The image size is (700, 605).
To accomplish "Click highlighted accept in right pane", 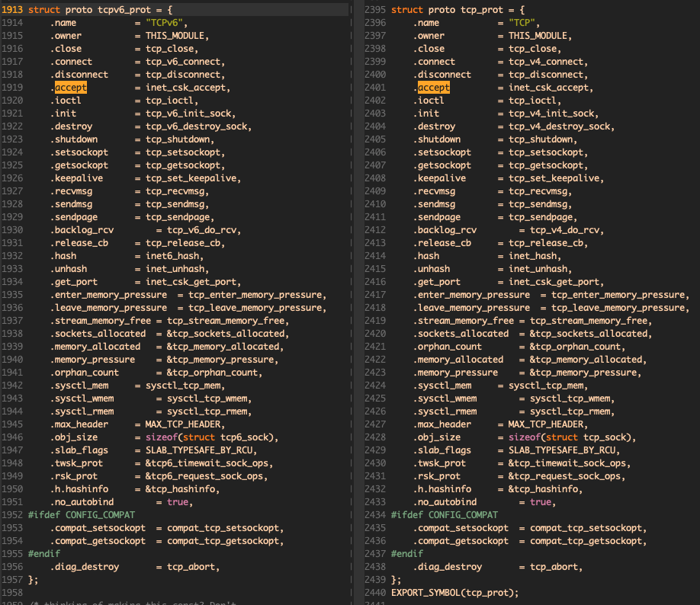I will tap(433, 88).
